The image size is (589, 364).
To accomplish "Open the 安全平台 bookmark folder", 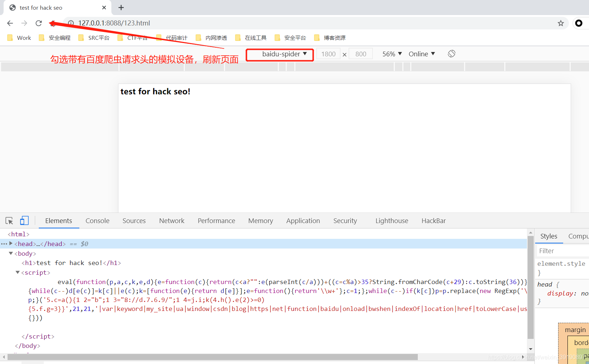I will 291,38.
